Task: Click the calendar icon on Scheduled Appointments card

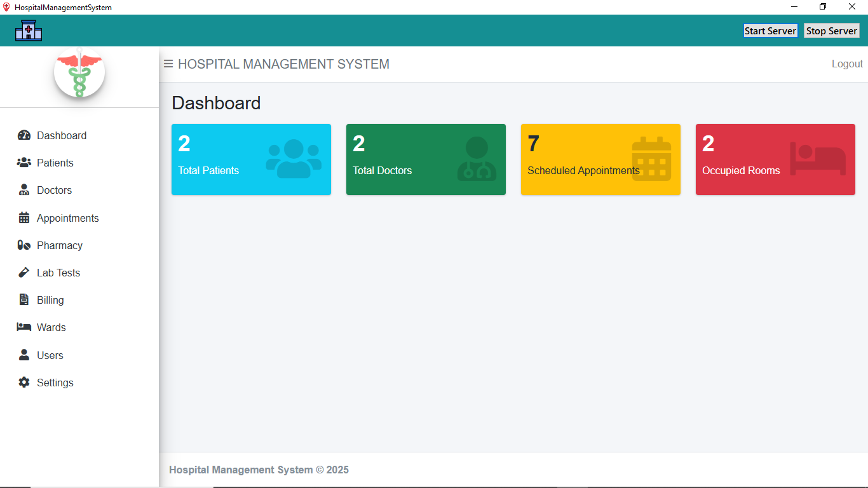Action: tap(651, 159)
